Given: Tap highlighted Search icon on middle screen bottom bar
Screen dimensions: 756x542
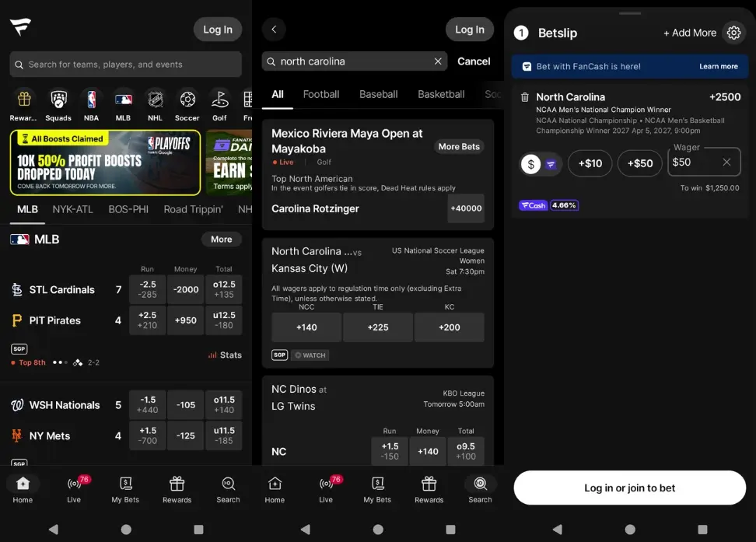Looking at the screenshot, I should click(x=480, y=484).
